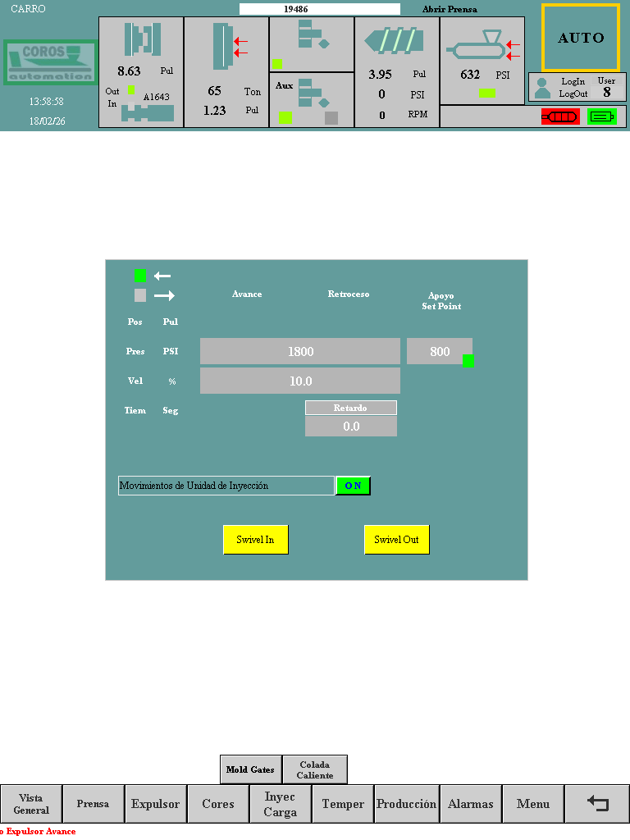Viewport: 630px width, 840px height.
Task: Click the AUTO mode button
Action: (581, 38)
